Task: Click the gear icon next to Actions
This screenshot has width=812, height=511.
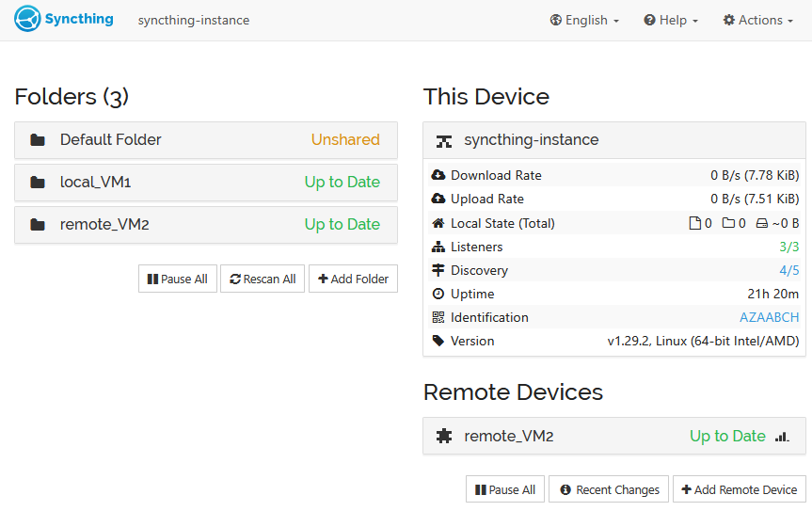Action: tap(728, 20)
